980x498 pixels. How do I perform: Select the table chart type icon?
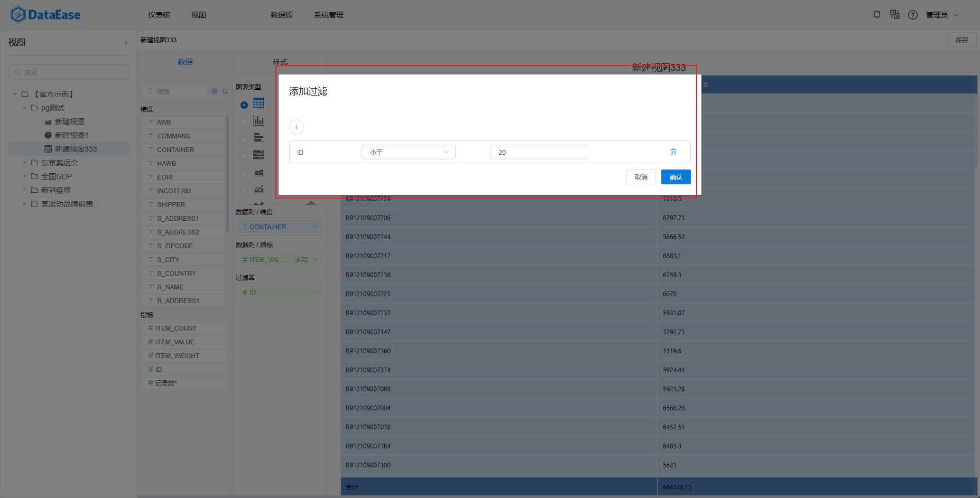(x=258, y=104)
